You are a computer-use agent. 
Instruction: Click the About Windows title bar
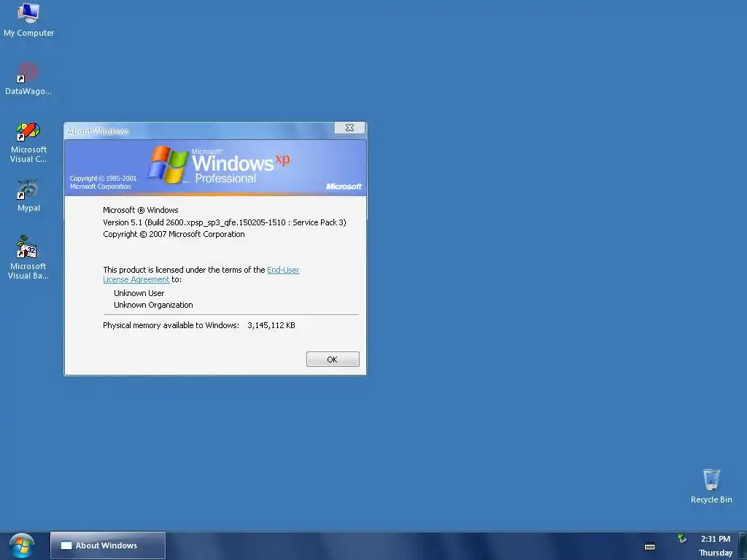point(199,131)
